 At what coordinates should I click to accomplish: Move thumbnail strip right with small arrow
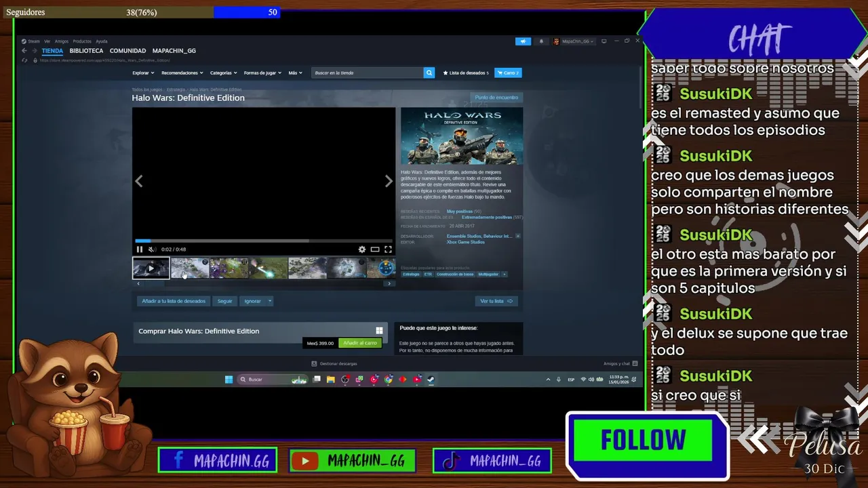click(x=389, y=283)
